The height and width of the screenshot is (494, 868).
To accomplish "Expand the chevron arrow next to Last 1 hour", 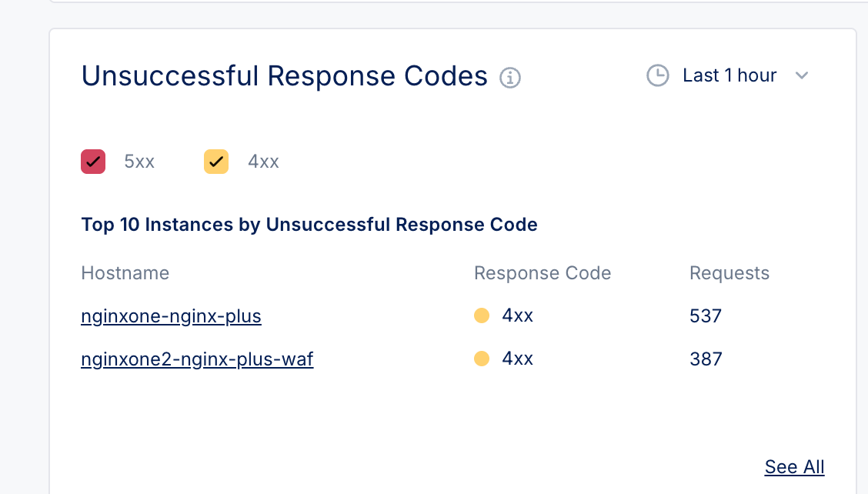I will click(802, 75).
